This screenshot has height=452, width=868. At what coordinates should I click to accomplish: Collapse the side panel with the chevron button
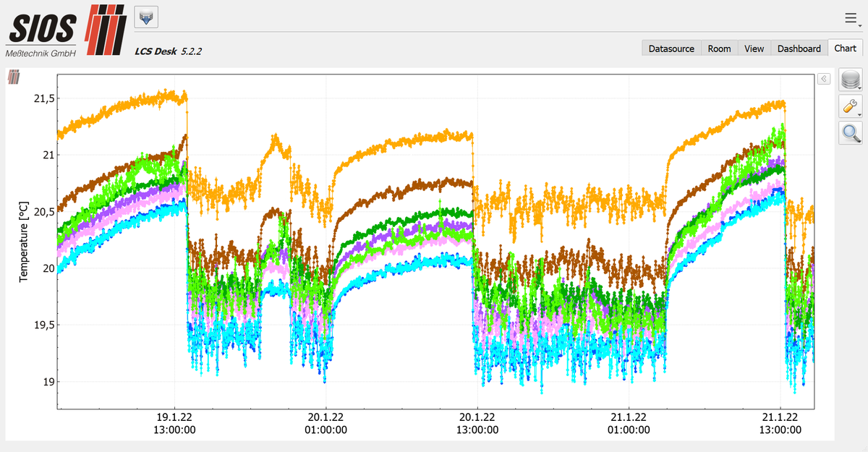coord(823,79)
